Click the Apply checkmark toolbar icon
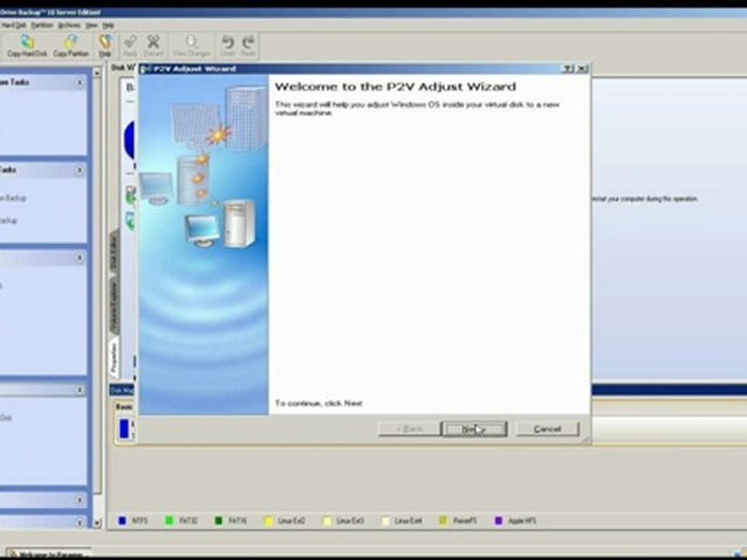Image resolution: width=747 pixels, height=560 pixels. click(130, 46)
